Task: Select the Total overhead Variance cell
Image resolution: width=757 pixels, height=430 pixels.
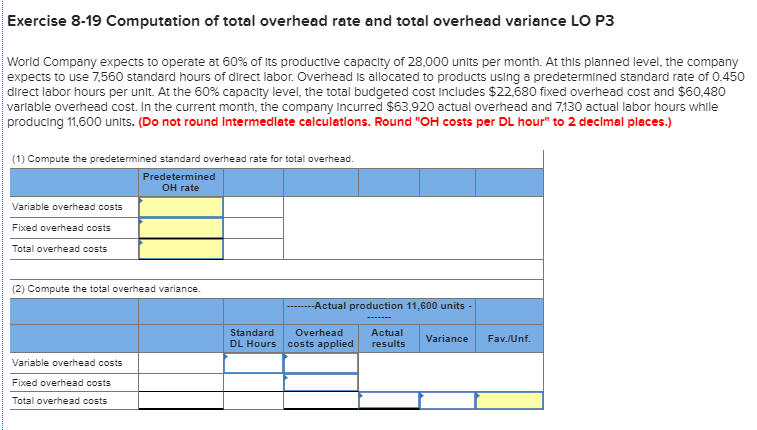Action: [x=448, y=401]
